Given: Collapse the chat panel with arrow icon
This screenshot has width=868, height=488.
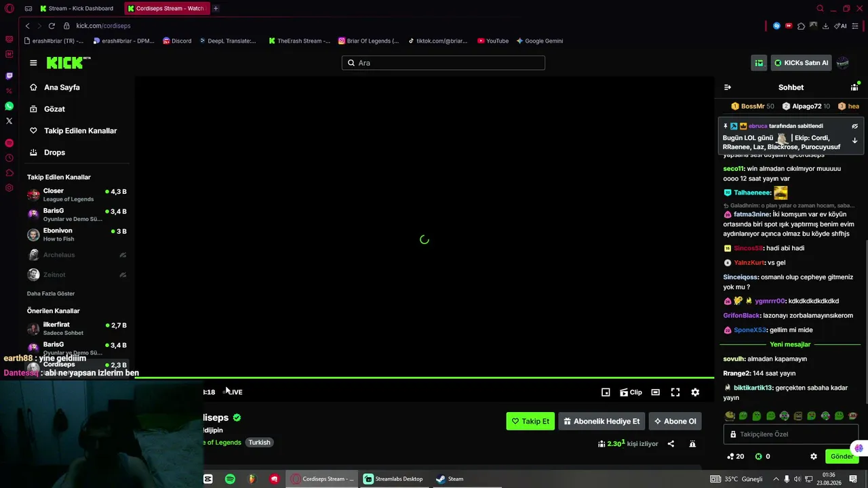Looking at the screenshot, I should pos(728,87).
